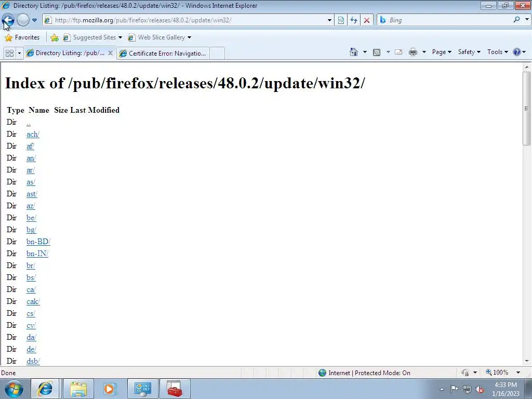Click the Help question mark icon
Viewport: 532px width, 399px height.
[517, 52]
